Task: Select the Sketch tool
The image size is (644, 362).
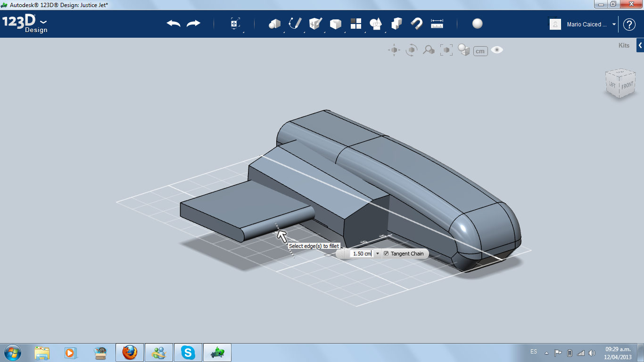Action: click(295, 24)
